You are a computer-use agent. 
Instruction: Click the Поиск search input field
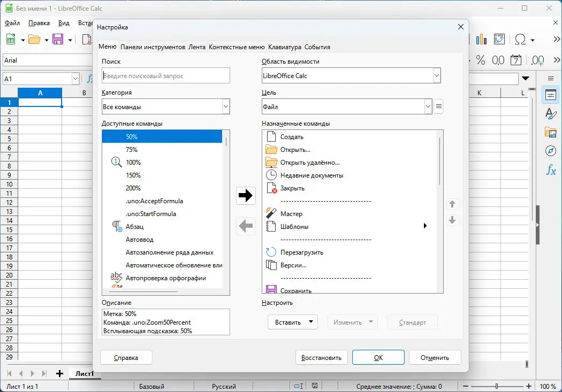(x=165, y=75)
